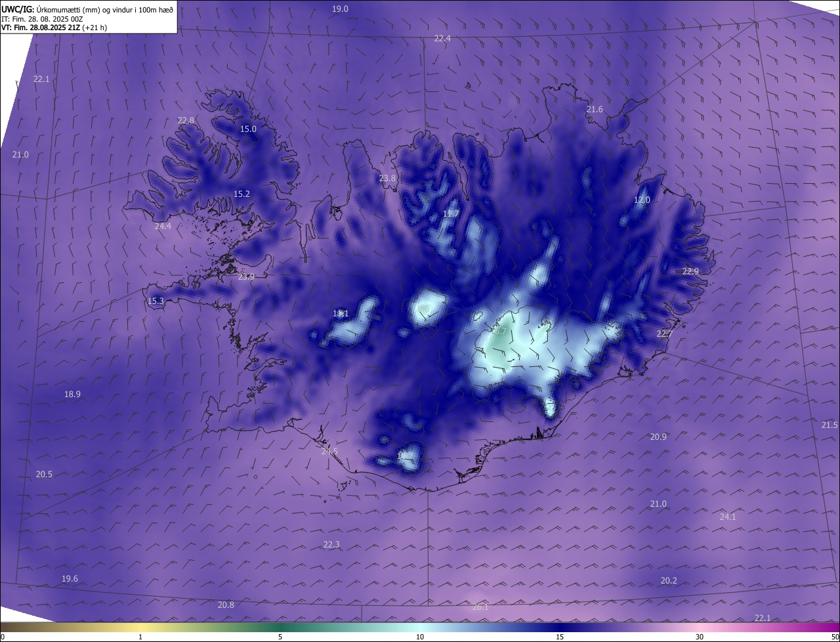Click the colour scale tick label 5

(x=280, y=637)
